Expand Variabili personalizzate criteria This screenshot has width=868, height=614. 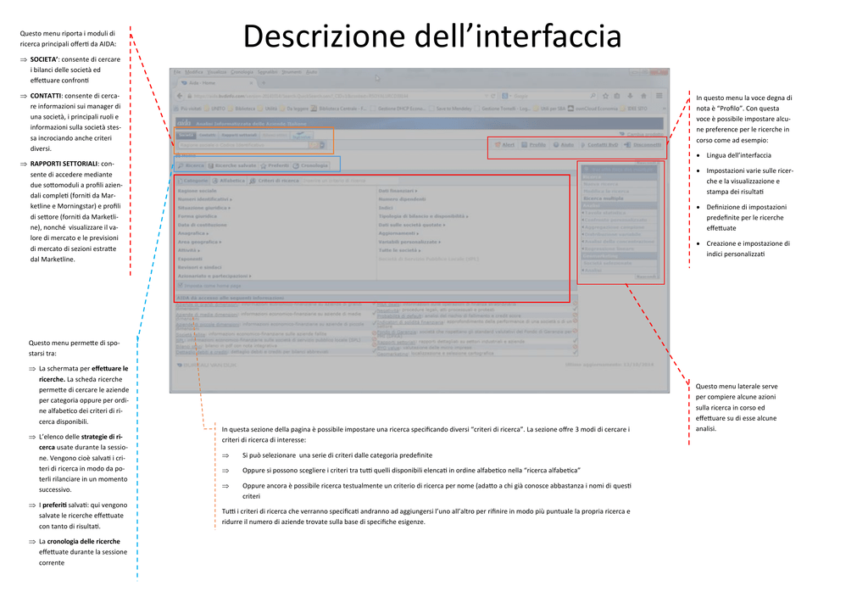pos(409,242)
